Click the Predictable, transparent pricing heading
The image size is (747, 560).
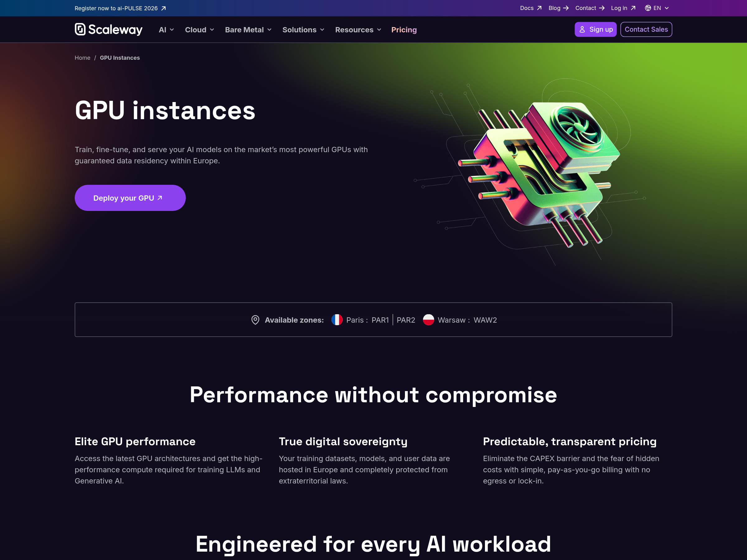[x=570, y=441]
